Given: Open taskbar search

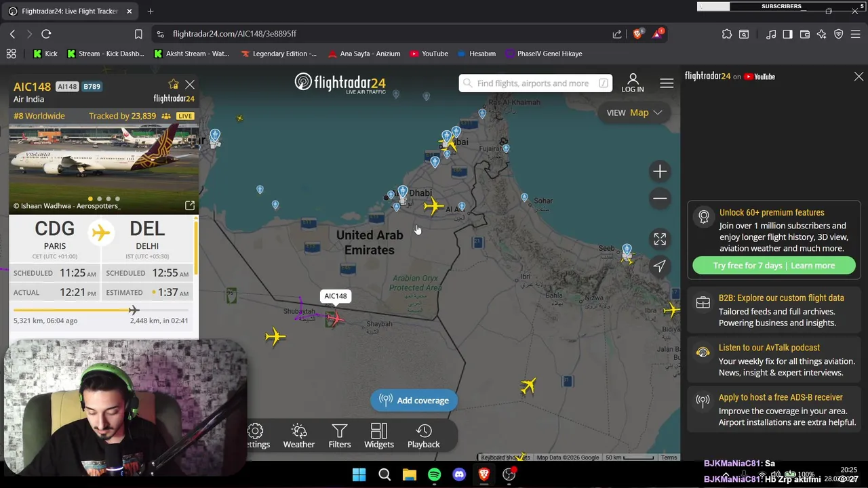Looking at the screenshot, I should click(x=384, y=475).
